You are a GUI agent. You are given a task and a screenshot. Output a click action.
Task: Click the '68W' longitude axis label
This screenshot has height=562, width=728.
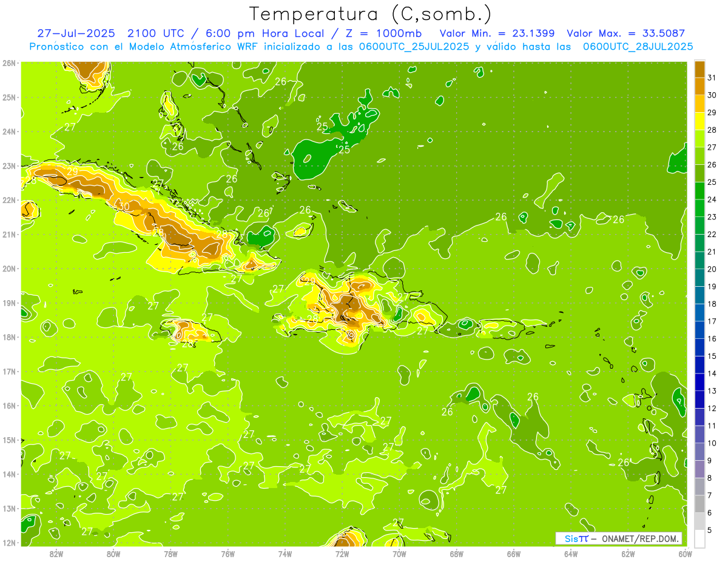[457, 554]
